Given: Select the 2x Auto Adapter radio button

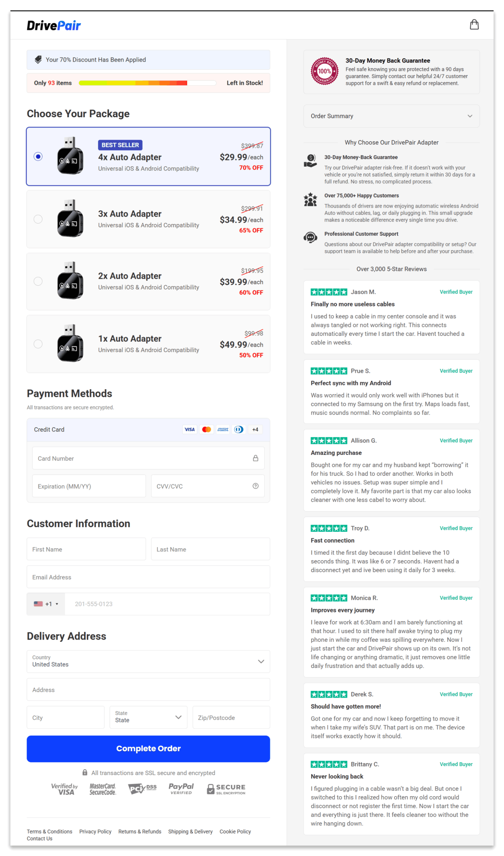Looking at the screenshot, I should pos(38,281).
